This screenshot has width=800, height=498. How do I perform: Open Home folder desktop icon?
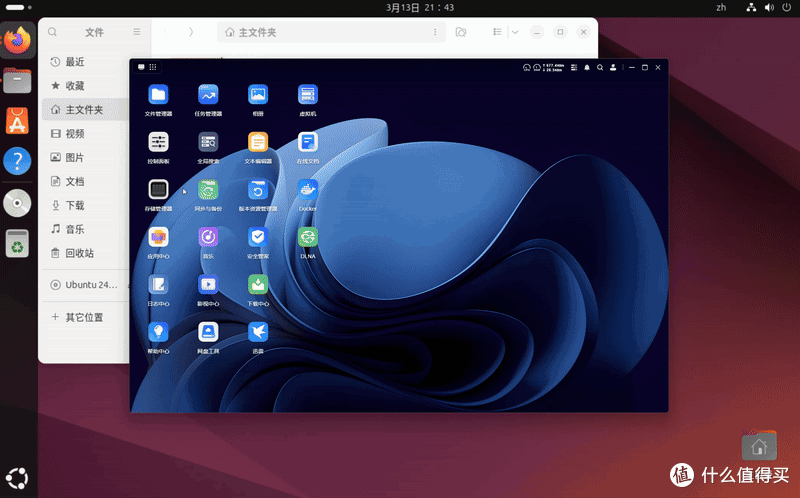759,445
